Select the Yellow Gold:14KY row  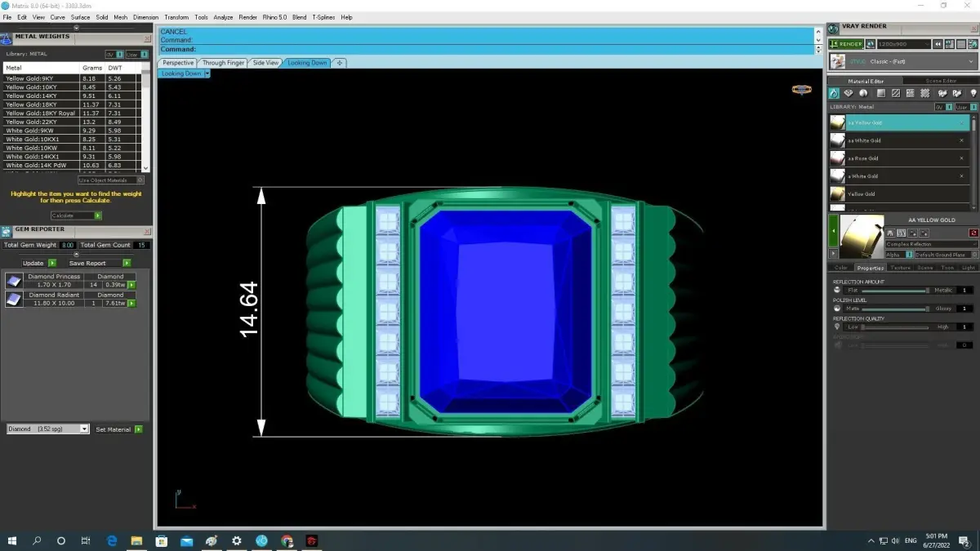(72, 96)
